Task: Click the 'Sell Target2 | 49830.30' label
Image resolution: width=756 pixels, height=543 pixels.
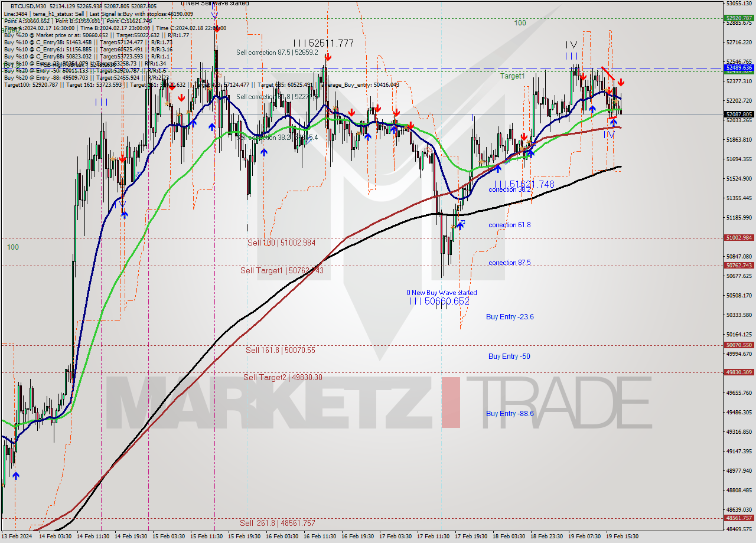Action: pos(282,377)
